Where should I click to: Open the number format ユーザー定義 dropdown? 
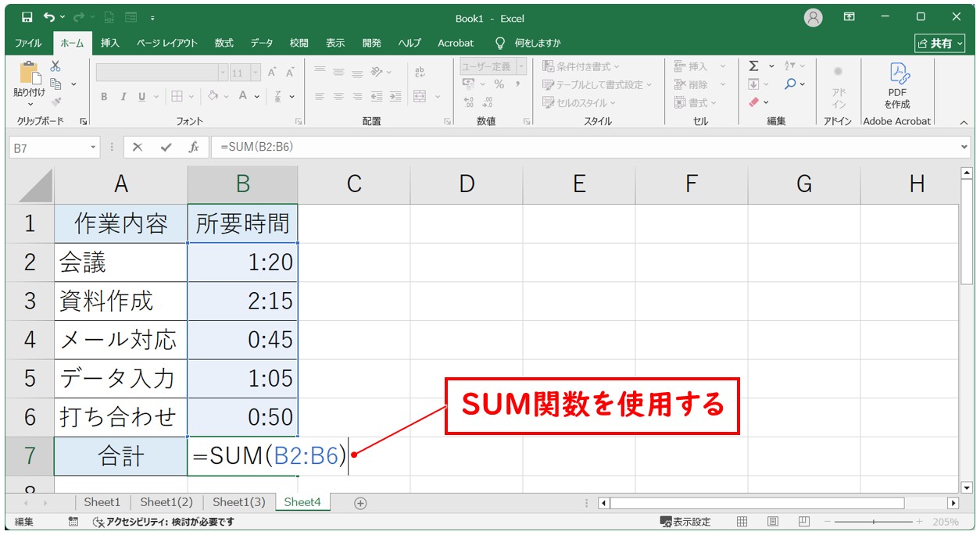click(521, 66)
